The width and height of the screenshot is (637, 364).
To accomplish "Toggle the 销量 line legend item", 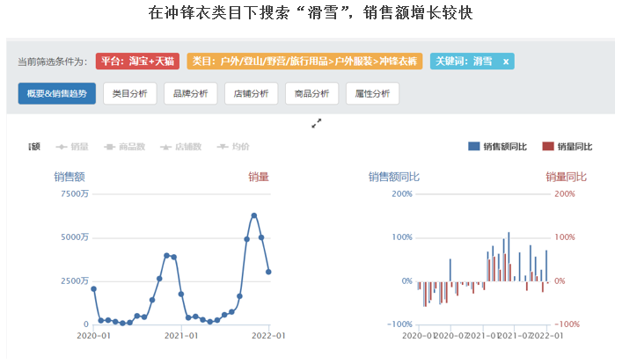I will pos(72,147).
